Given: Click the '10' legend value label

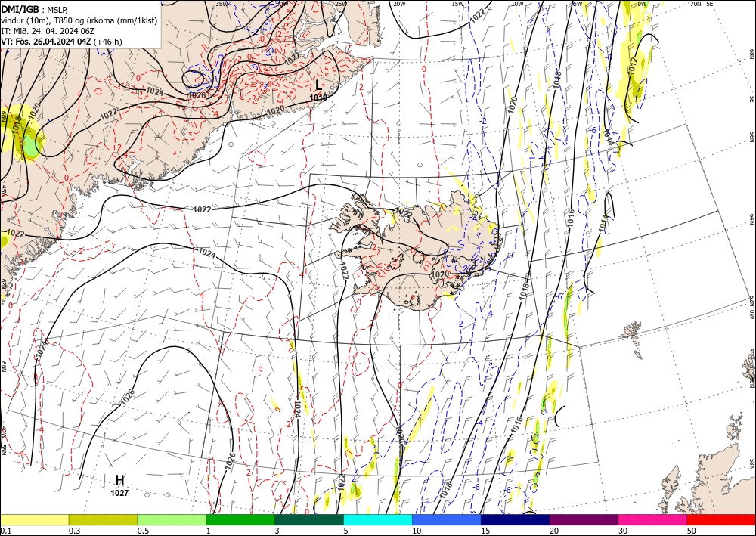Looking at the screenshot, I should point(417,531).
